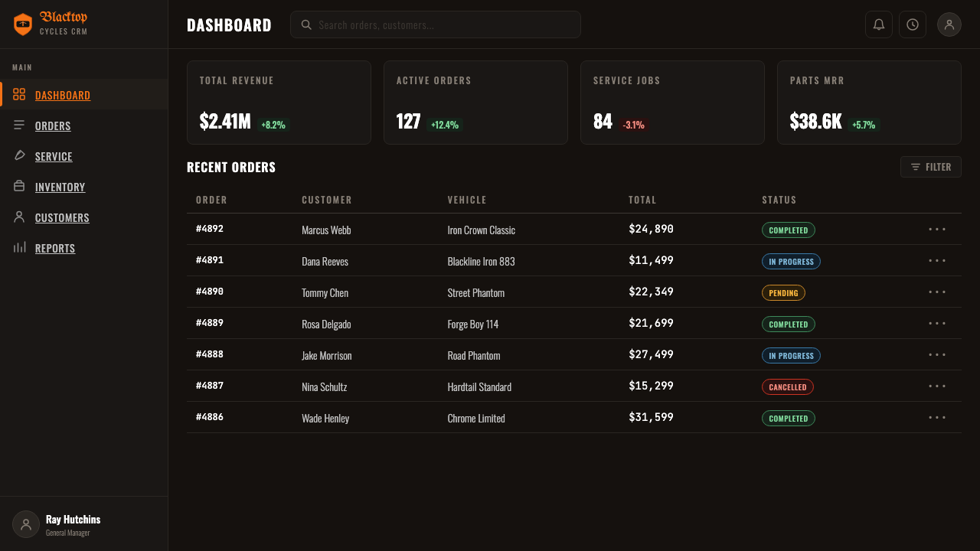Click the Orders list icon in the sidebar
Image resolution: width=980 pixels, height=551 pixels.
[19, 125]
